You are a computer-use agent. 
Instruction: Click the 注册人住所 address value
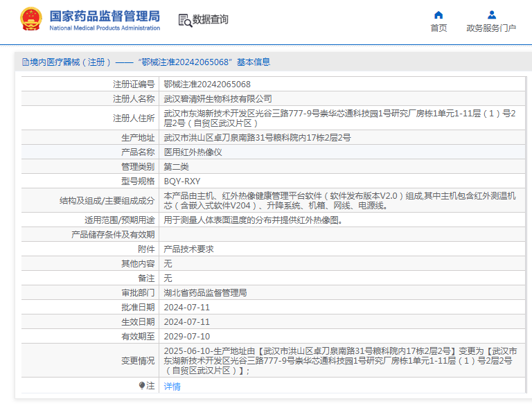tap(339, 118)
